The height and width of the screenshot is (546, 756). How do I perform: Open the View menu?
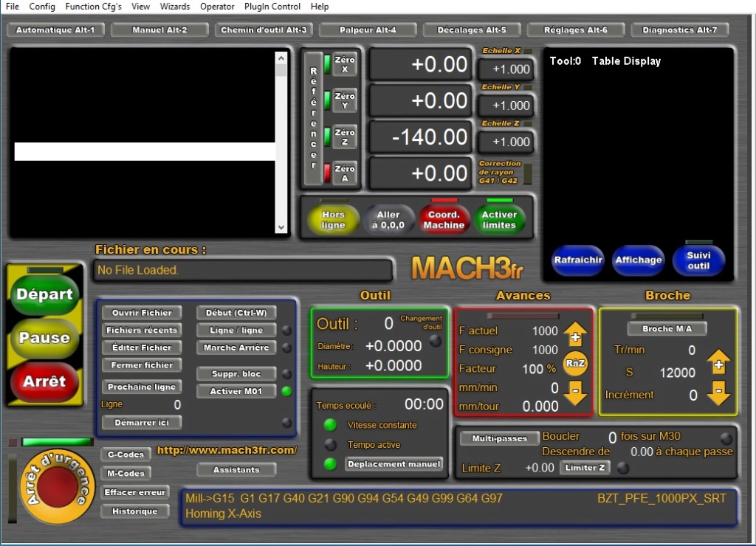140,6
